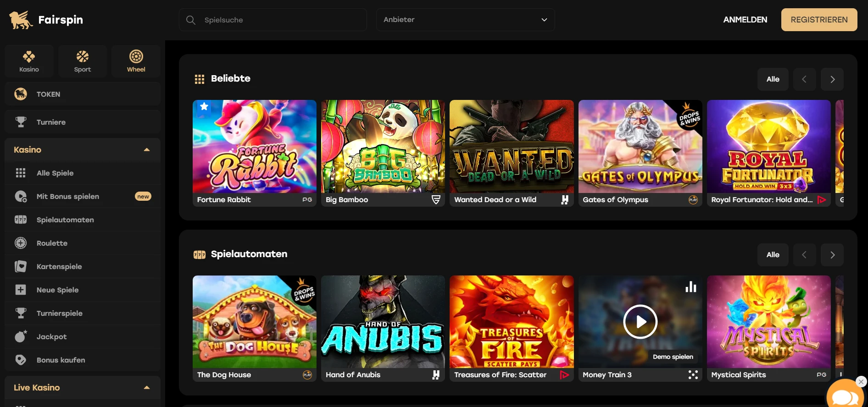The width and height of the screenshot is (868, 407).
Task: Click the Mit Bonus spielen icon
Action: pos(21,196)
